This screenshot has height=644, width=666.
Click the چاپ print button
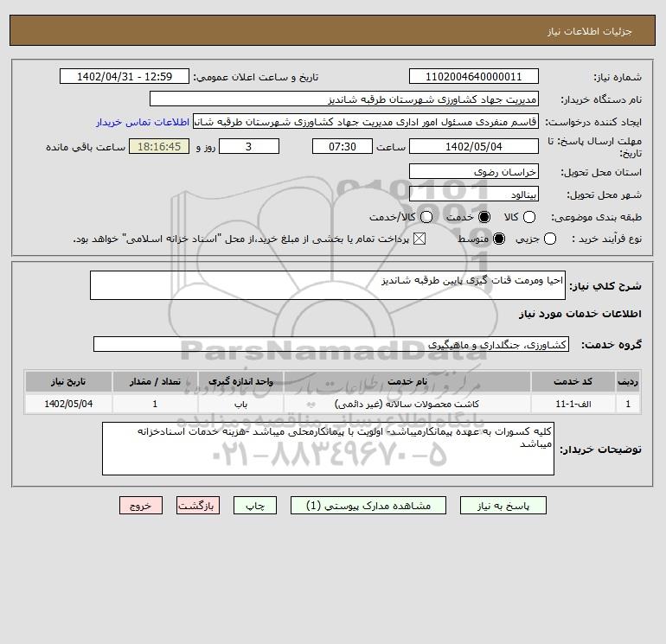(x=255, y=505)
